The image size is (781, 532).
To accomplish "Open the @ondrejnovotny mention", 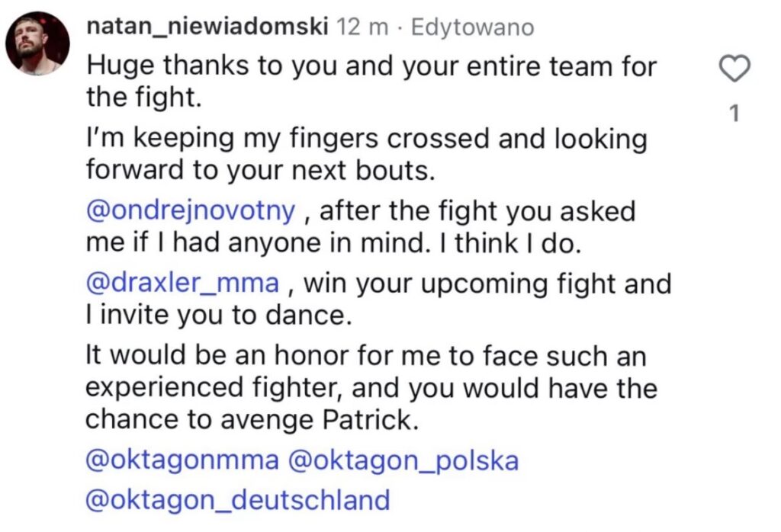I will pos(190,211).
